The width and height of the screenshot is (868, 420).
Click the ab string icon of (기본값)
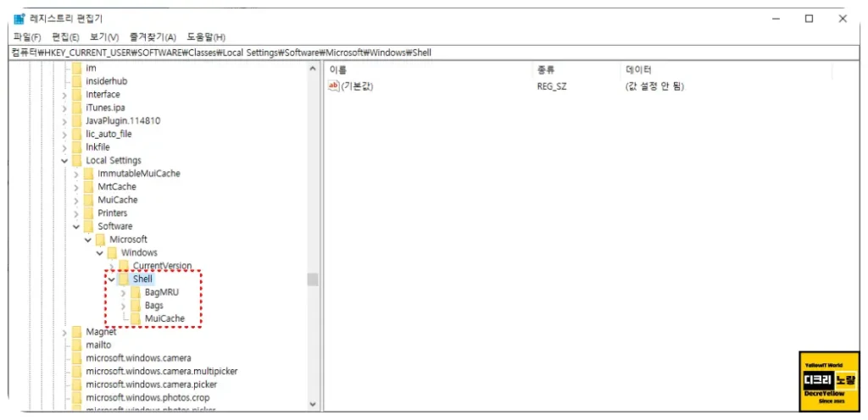[x=333, y=86]
